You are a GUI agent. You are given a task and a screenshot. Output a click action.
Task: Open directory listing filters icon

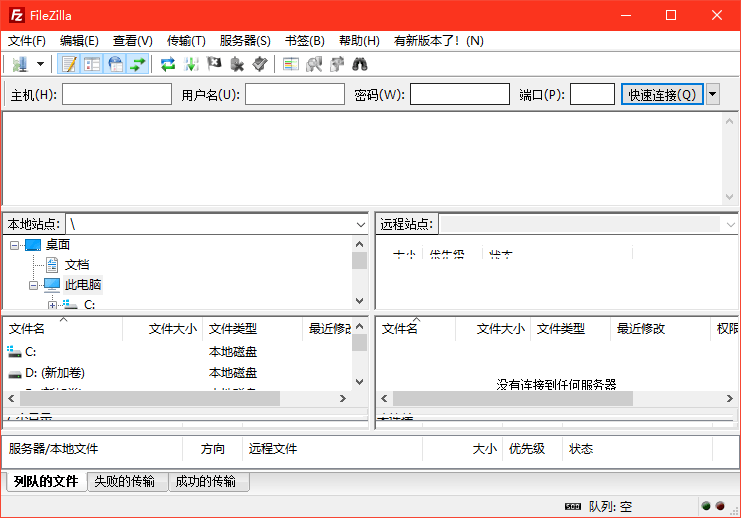[x=291, y=64]
